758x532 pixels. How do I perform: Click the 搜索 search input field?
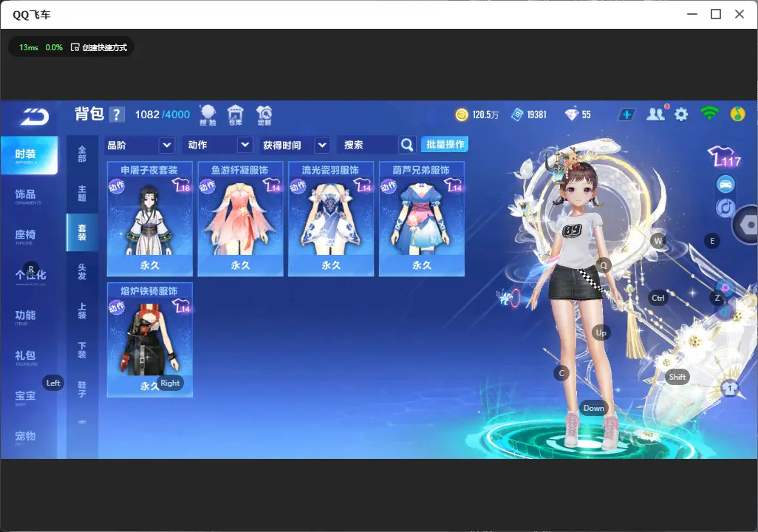point(368,145)
